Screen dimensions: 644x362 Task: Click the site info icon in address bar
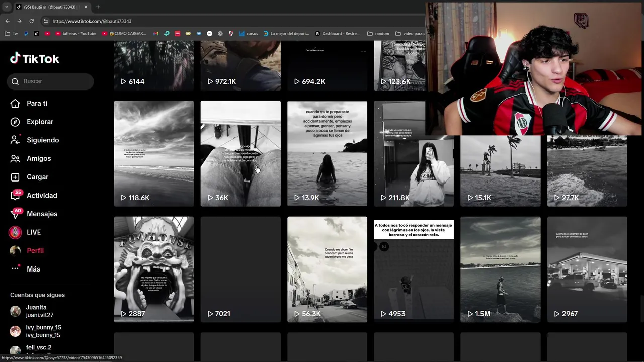click(46, 21)
